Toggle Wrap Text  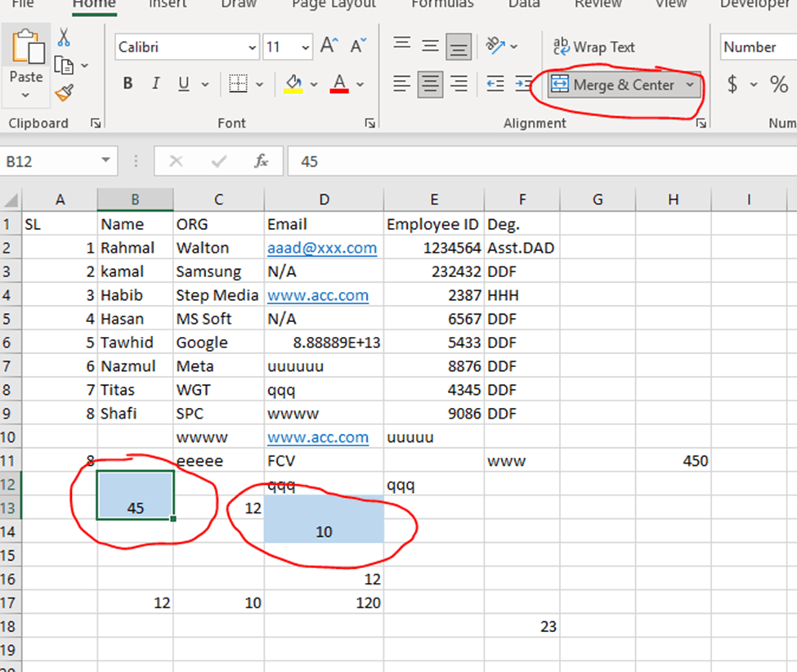(x=593, y=47)
